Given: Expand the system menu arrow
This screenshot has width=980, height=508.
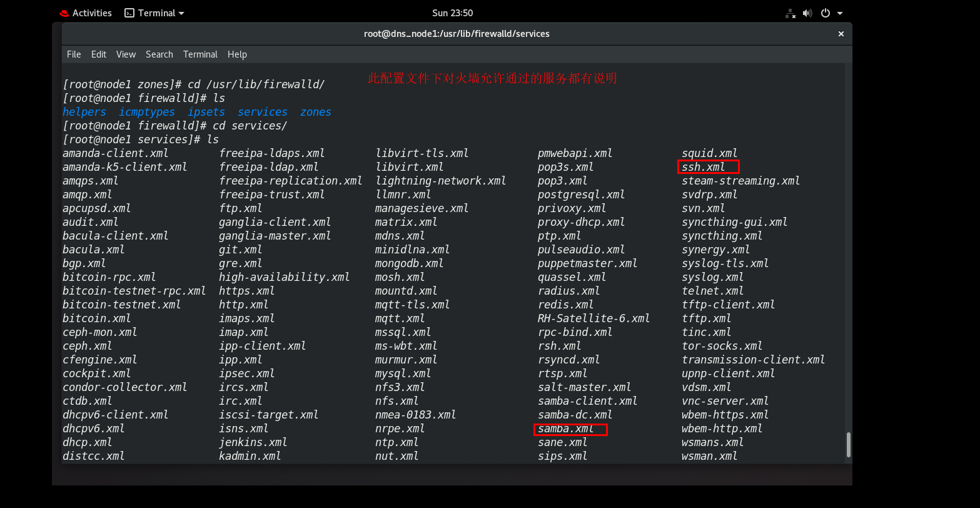Looking at the screenshot, I should click(x=840, y=13).
